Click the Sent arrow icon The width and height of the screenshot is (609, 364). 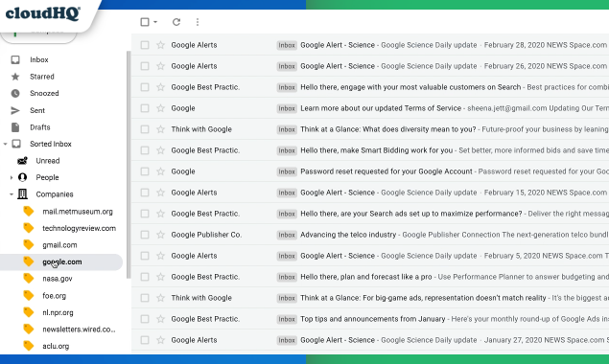pos(15,110)
